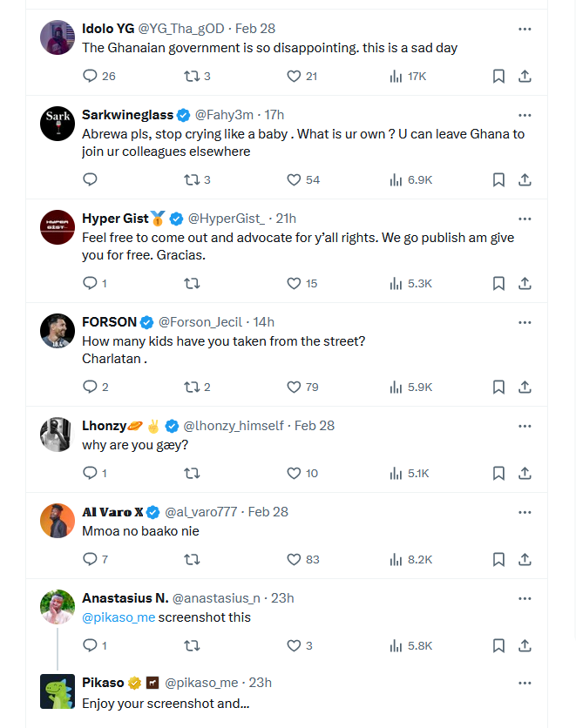Open Sarkwineglass's avatar
This screenshot has width=576, height=728.
pyautogui.click(x=58, y=124)
